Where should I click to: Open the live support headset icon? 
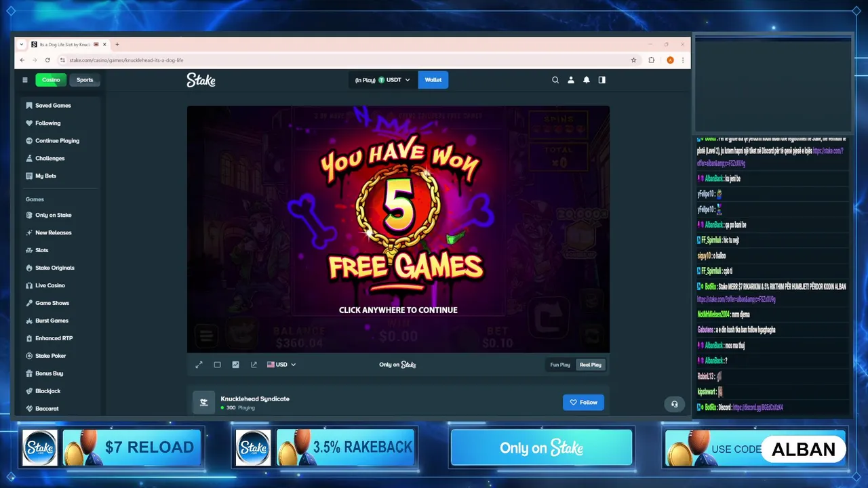(x=674, y=404)
